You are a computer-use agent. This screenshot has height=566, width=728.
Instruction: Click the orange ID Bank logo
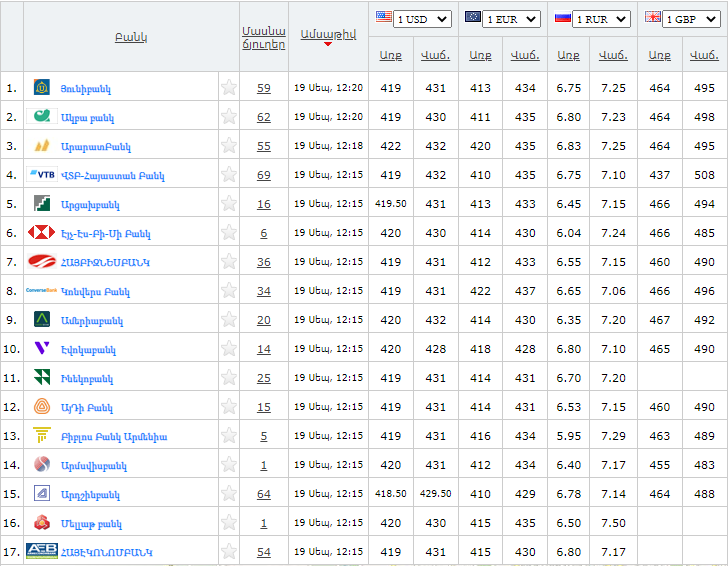[42, 407]
